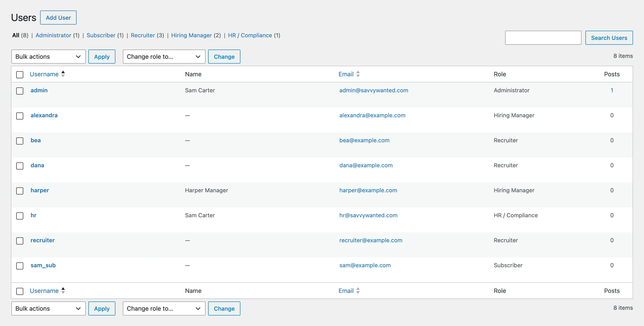644x326 pixels.
Task: Check the box for recruiter user
Action: pyautogui.click(x=20, y=241)
